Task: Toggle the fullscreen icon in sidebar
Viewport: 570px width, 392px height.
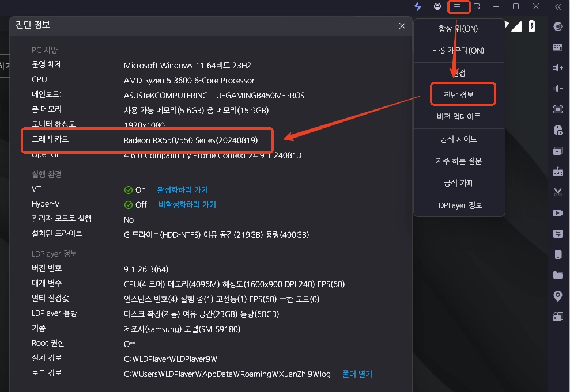Action: click(558, 109)
